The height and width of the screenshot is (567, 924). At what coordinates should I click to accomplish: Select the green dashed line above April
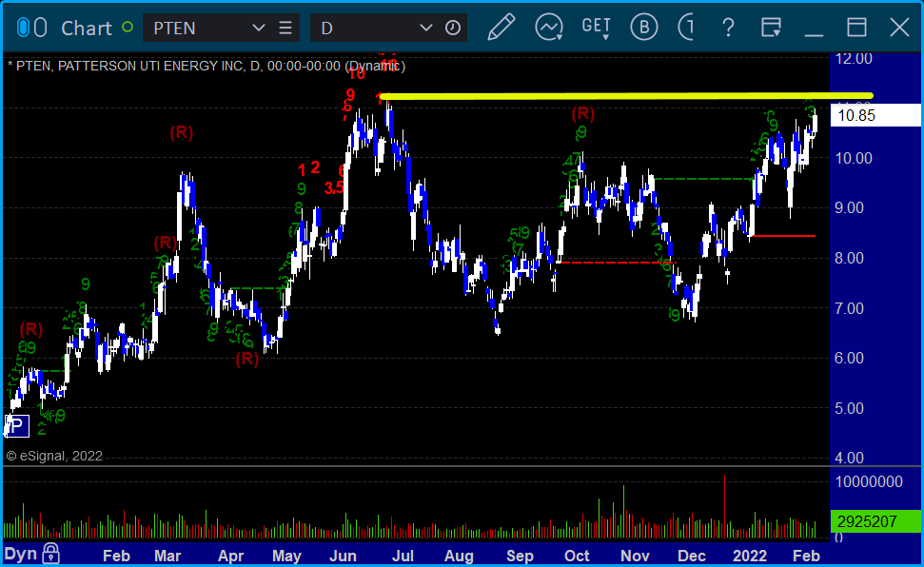(259, 288)
